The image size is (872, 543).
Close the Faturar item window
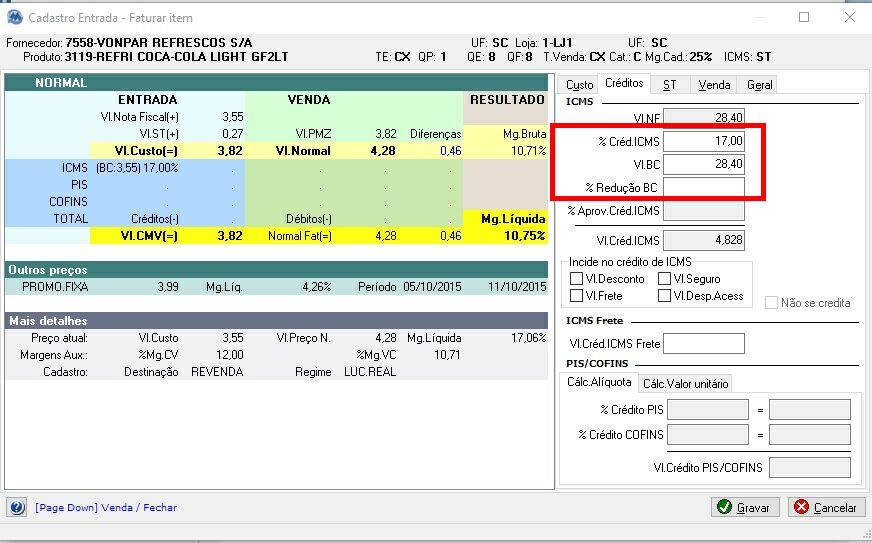(850, 17)
